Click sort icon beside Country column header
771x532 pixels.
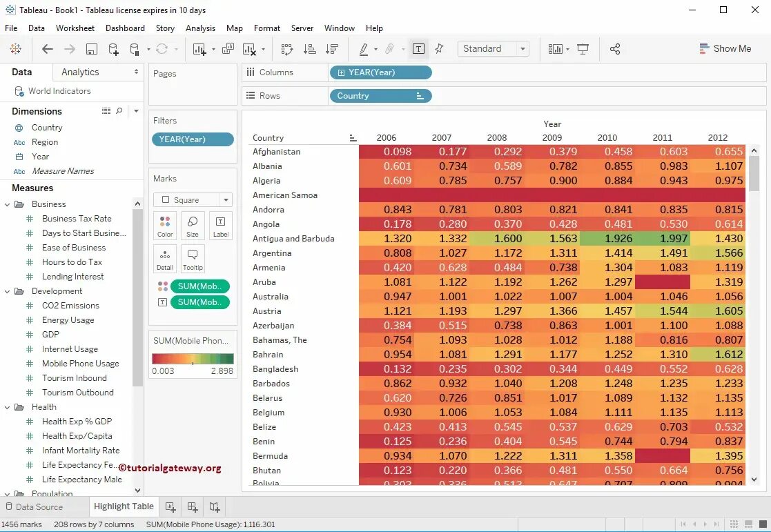353,138
